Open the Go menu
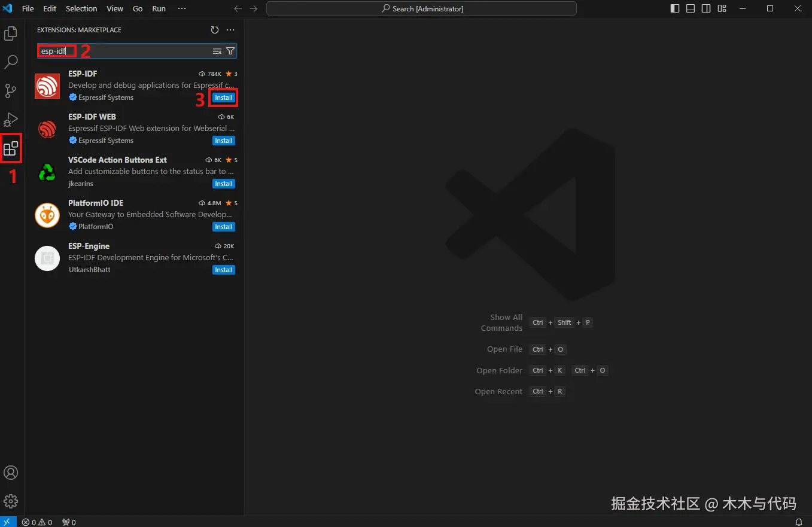Screen dimensions: 812x527 (138, 8)
